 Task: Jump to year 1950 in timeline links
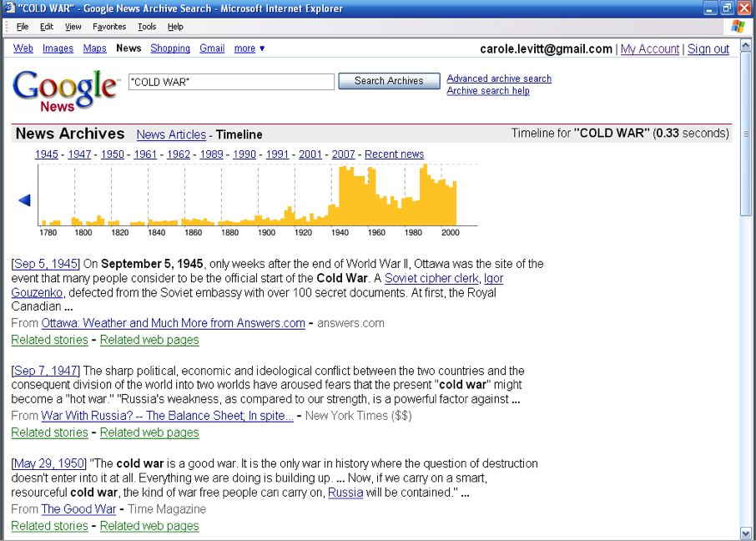click(113, 154)
